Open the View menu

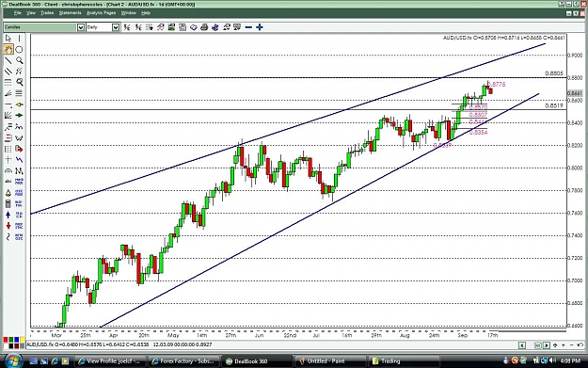click(x=31, y=13)
